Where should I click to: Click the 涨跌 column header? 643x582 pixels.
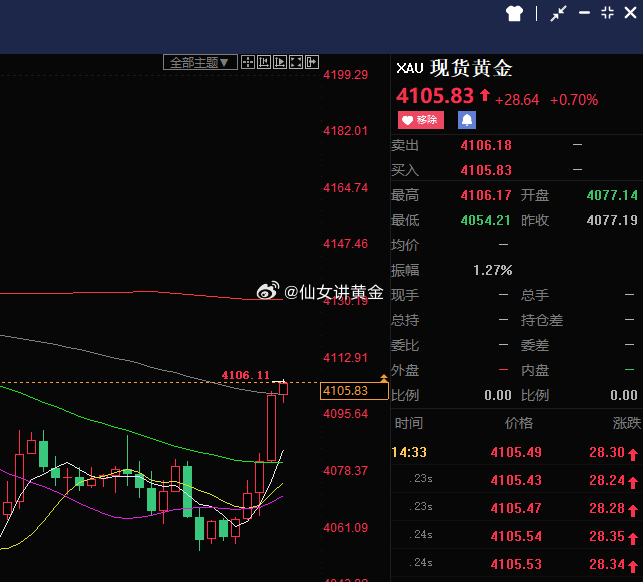(x=627, y=423)
